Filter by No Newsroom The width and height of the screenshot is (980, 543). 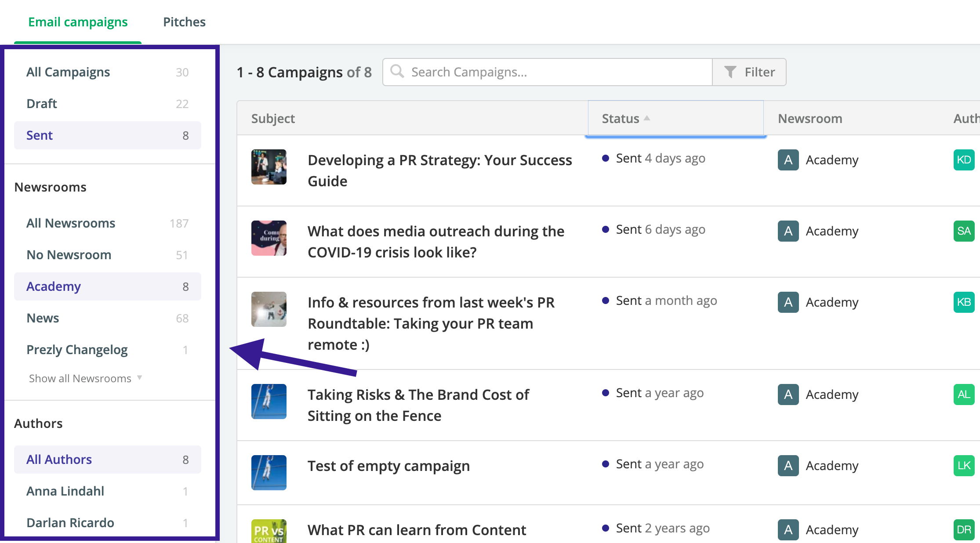(x=108, y=255)
